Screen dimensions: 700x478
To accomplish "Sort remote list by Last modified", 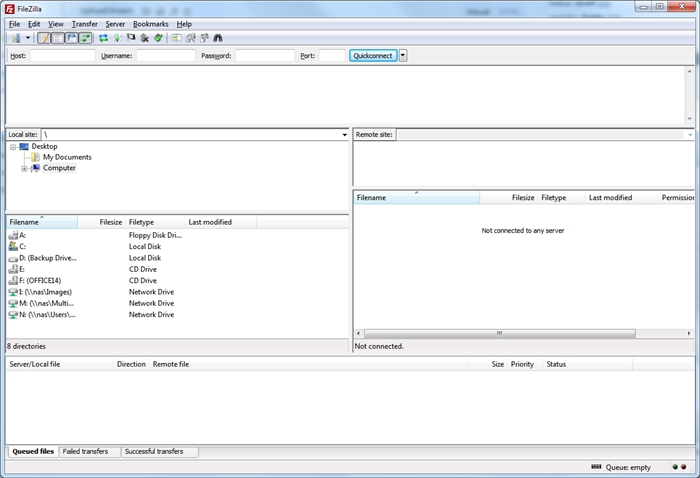I will coord(621,198).
